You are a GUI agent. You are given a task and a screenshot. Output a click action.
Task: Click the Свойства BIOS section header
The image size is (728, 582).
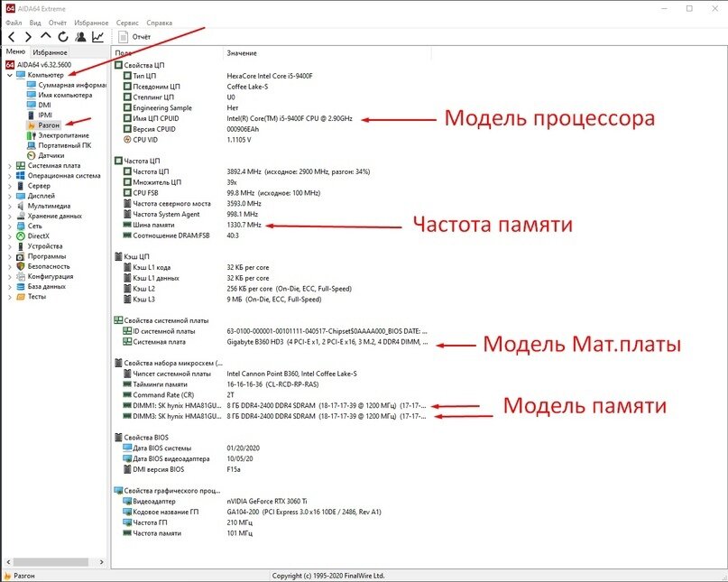141,438
